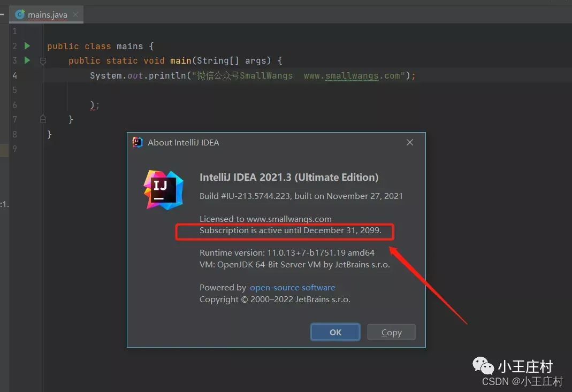Click the VM: OpenJDK 64-Bit Server text

coord(295,264)
